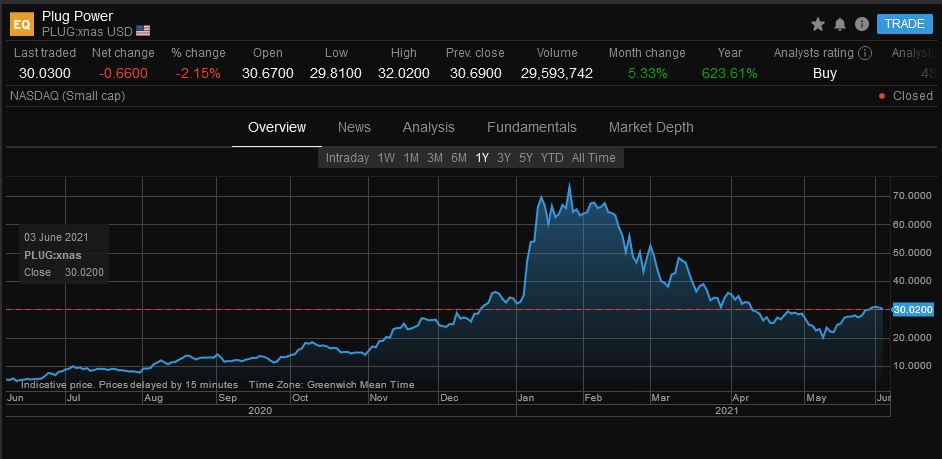This screenshot has height=459, width=942.
Task: Switch chart to 5Y range
Action: [x=526, y=158]
